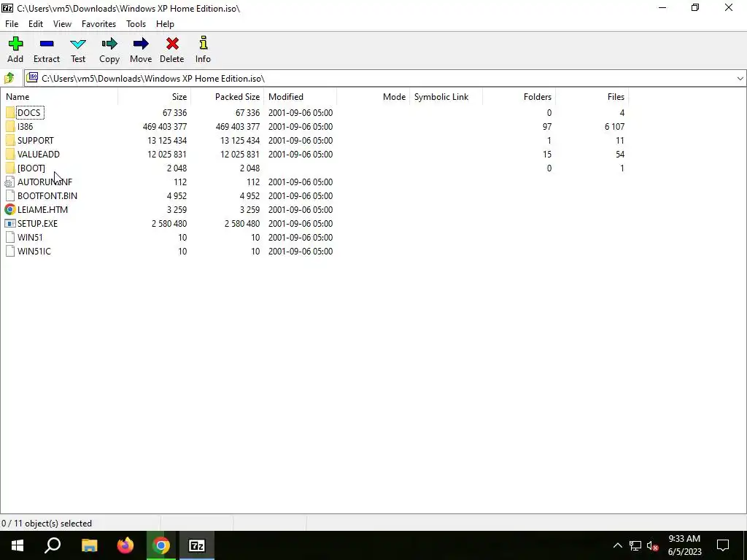This screenshot has height=560, width=747.
Task: Select the SETUP.EXE file icon
Action: click(x=9, y=223)
